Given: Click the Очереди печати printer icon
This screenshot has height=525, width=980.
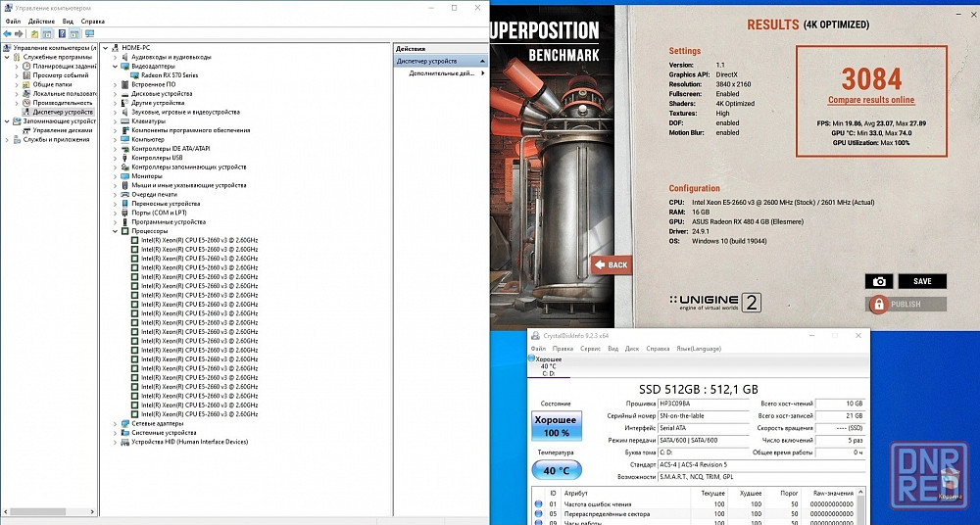Looking at the screenshot, I should 125,194.
